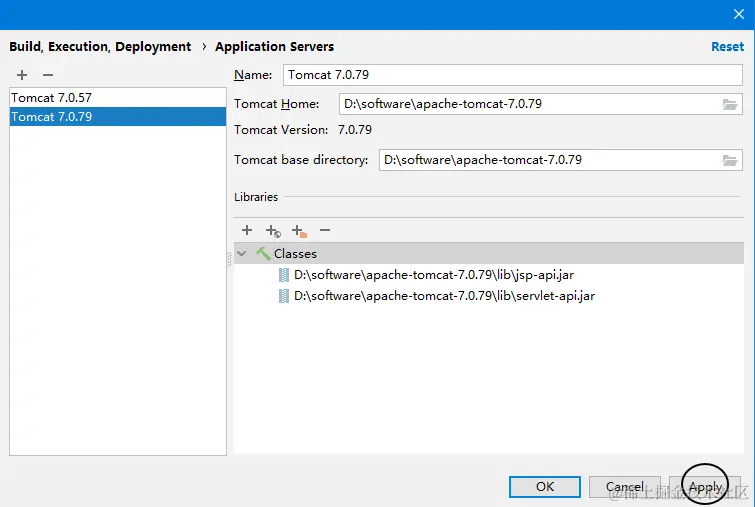The height and width of the screenshot is (507, 755).
Task: Remove the selected application server
Action: tap(48, 75)
